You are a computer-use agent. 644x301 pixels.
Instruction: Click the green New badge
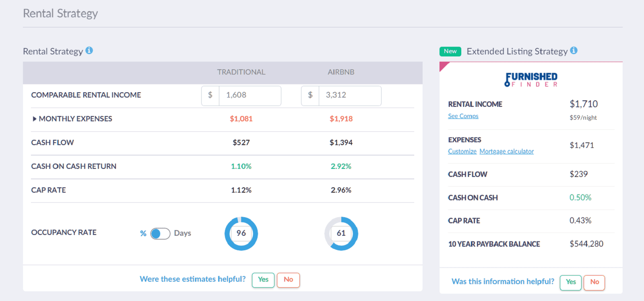[x=450, y=51]
